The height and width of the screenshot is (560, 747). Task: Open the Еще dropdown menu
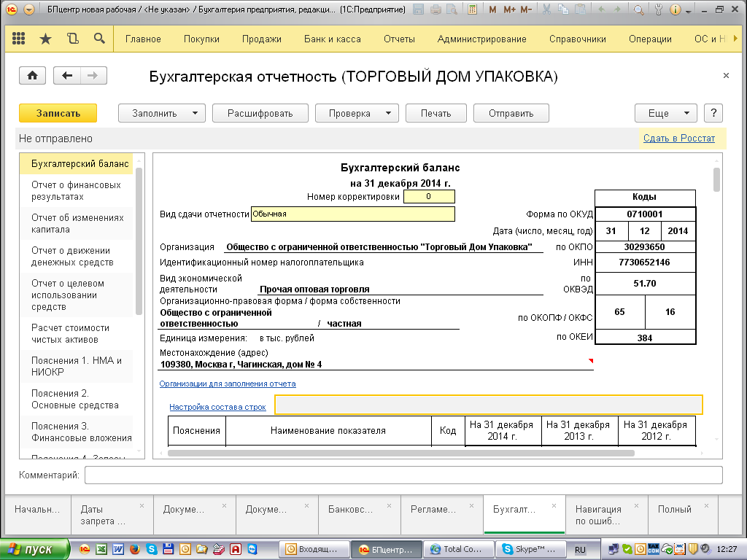click(664, 113)
